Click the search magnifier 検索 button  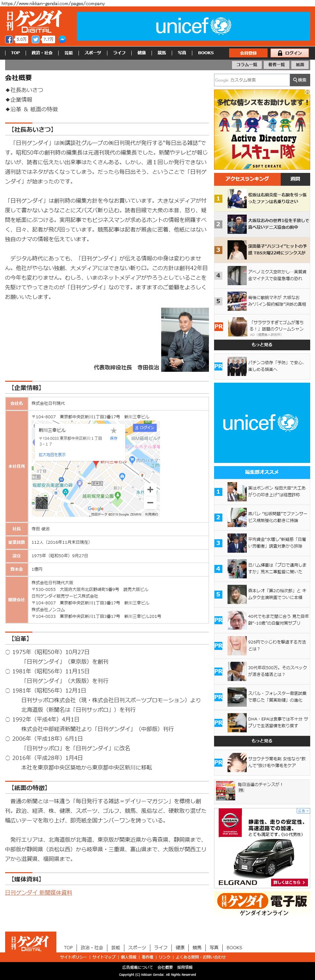coord(299,80)
